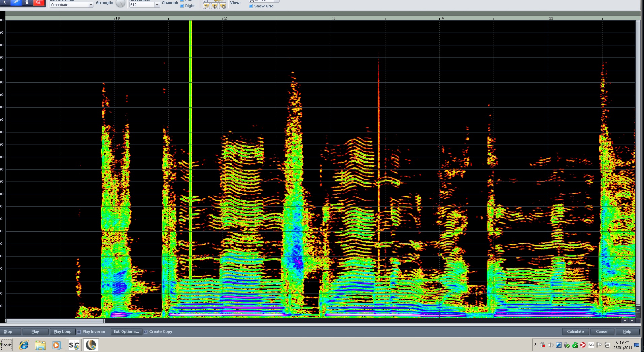Open the Crossfade edit marking dropdown
The height and width of the screenshot is (352, 644).
click(x=71, y=5)
